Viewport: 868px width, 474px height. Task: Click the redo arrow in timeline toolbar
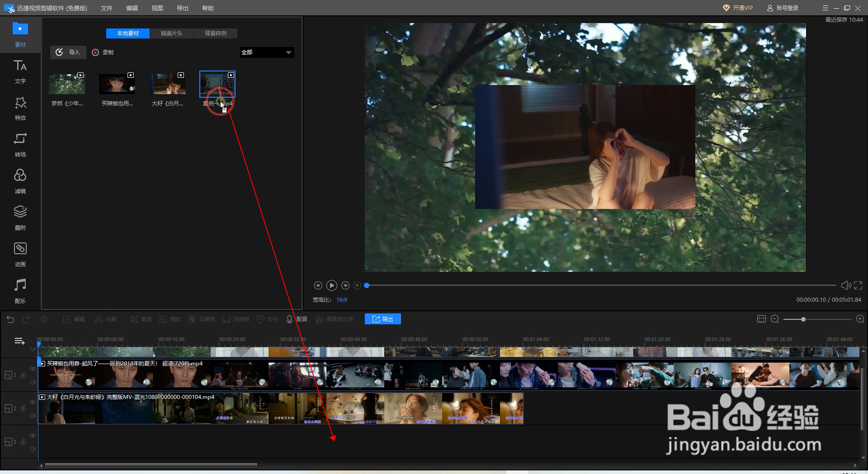click(26, 319)
